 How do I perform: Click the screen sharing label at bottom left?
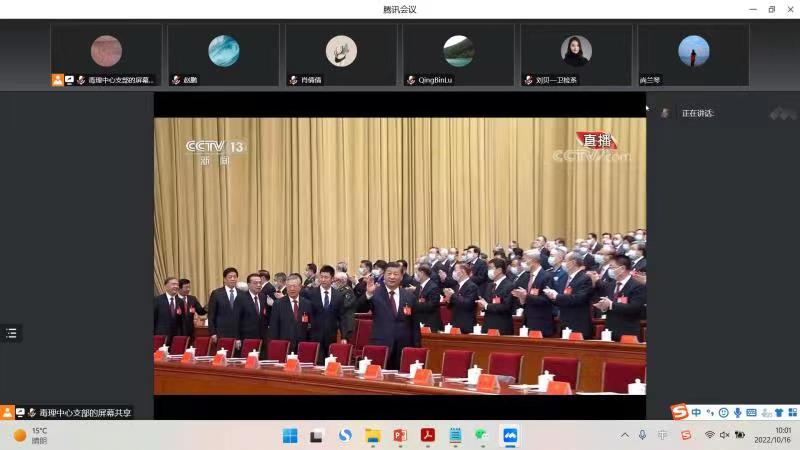pos(78,412)
